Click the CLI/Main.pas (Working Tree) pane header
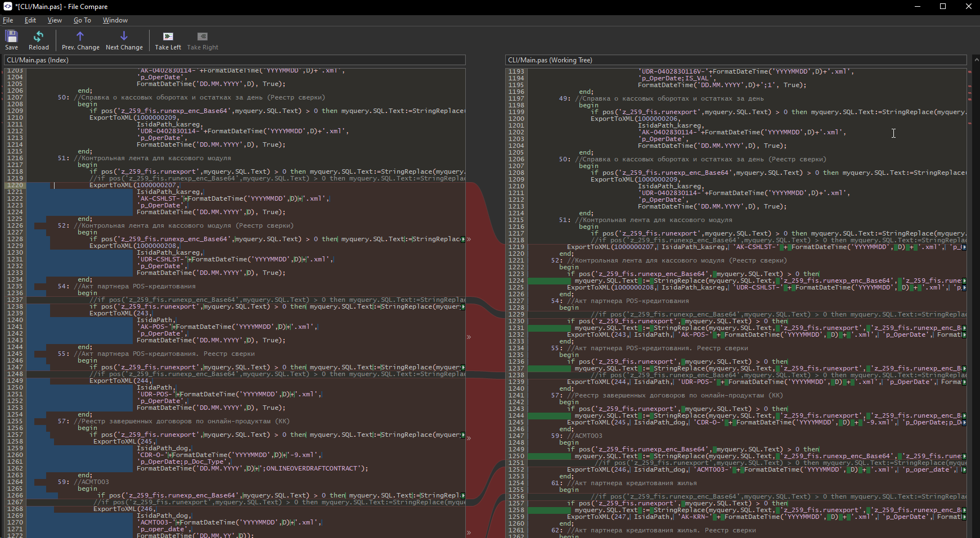Viewport: 980px width, 538px height. 736,60
